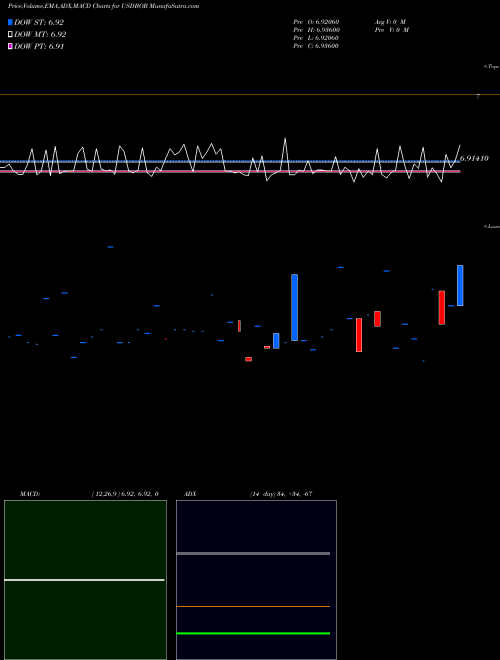
Task: Click the 'MACD:' panel heading
Action: pyautogui.click(x=30, y=494)
